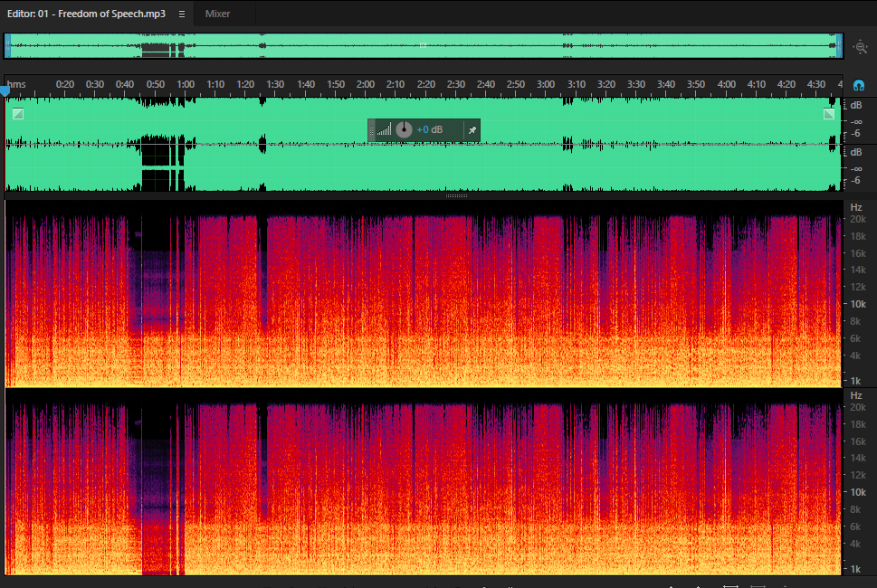Click the 1k label on bottom spectral scale
877x588 pixels.
point(856,569)
